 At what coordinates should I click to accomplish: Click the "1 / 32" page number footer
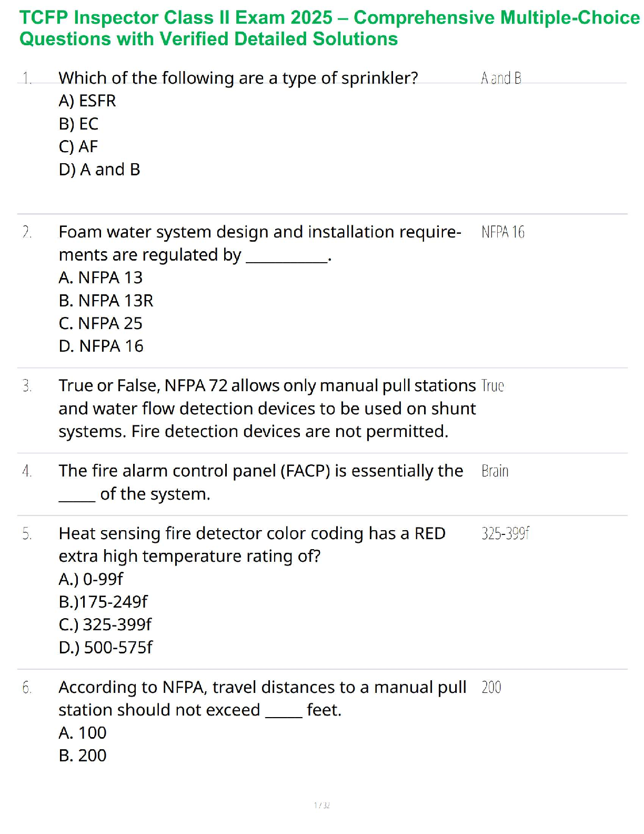[322, 805]
